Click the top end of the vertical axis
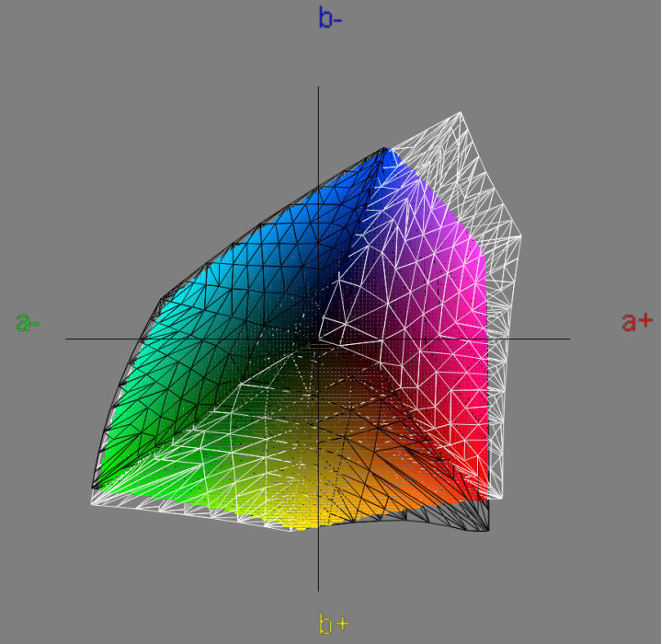This screenshot has width=661, height=644. pyautogui.click(x=318, y=87)
